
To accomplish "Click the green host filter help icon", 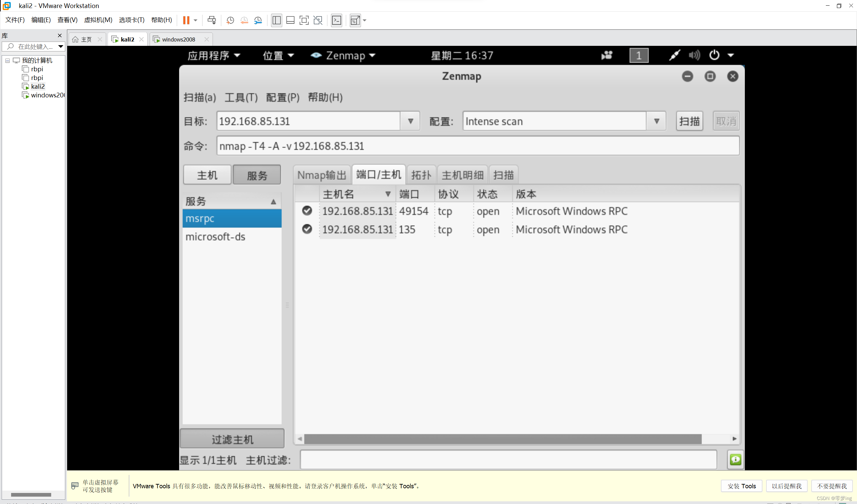I will click(735, 460).
